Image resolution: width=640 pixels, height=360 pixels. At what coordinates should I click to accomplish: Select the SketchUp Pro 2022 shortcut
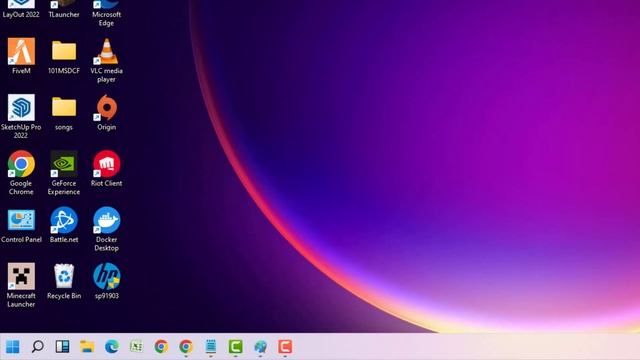(21, 116)
